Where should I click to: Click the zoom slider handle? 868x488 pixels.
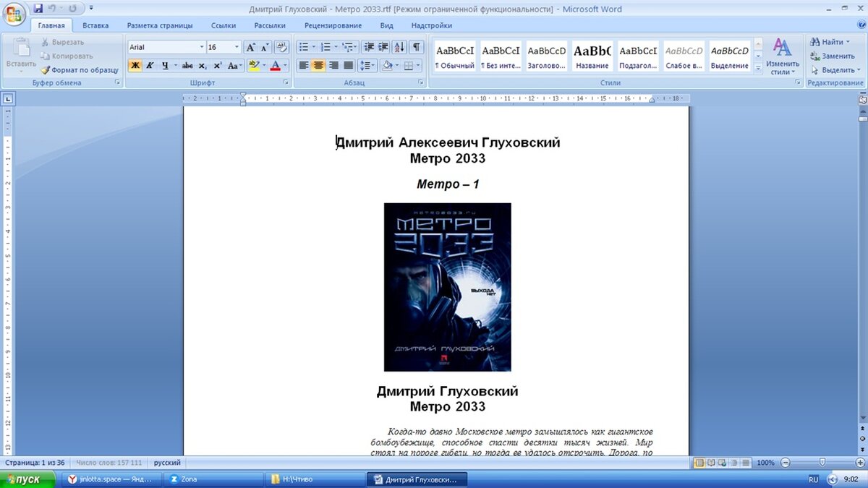[x=822, y=463]
